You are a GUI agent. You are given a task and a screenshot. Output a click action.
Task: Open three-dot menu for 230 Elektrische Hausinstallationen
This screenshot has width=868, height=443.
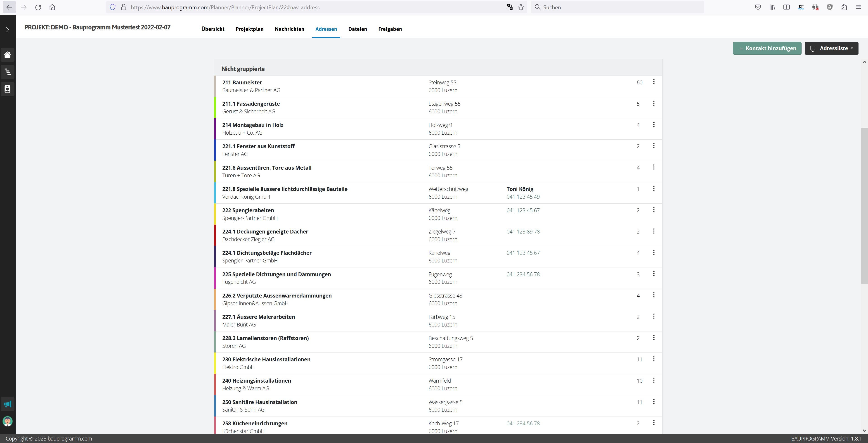click(654, 359)
